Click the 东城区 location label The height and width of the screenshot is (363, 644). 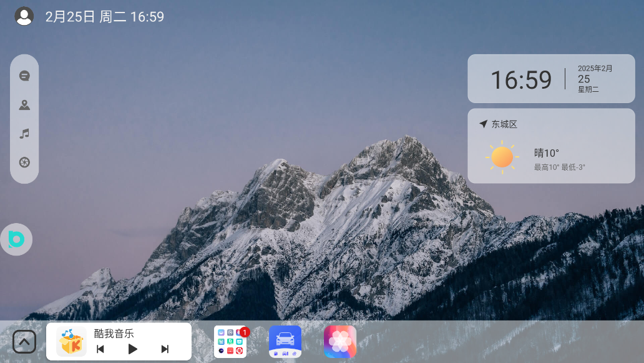pyautogui.click(x=504, y=124)
